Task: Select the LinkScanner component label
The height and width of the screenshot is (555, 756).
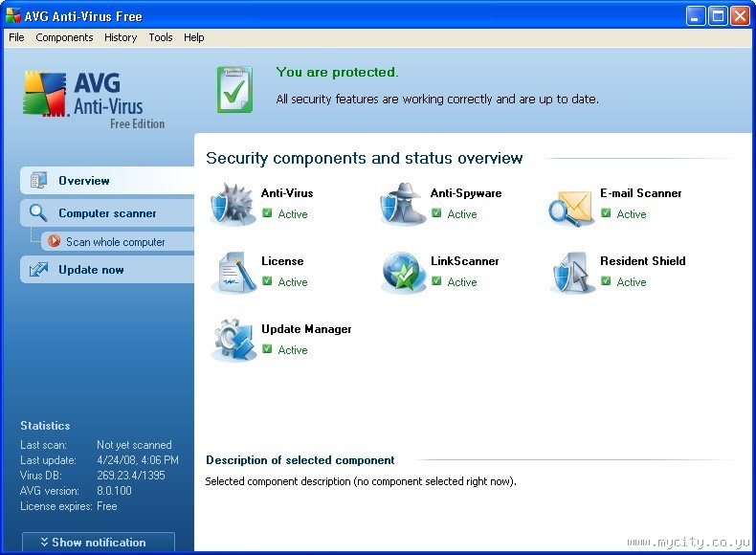Action: [x=465, y=261]
